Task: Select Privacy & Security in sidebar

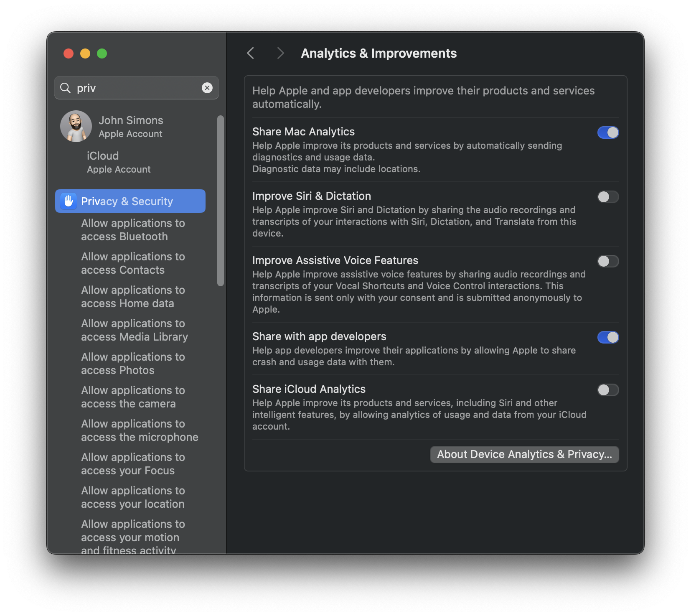Action: [x=130, y=201]
